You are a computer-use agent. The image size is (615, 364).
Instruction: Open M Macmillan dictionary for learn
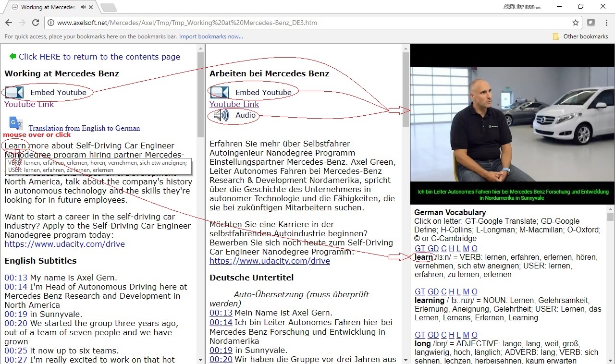466,248
